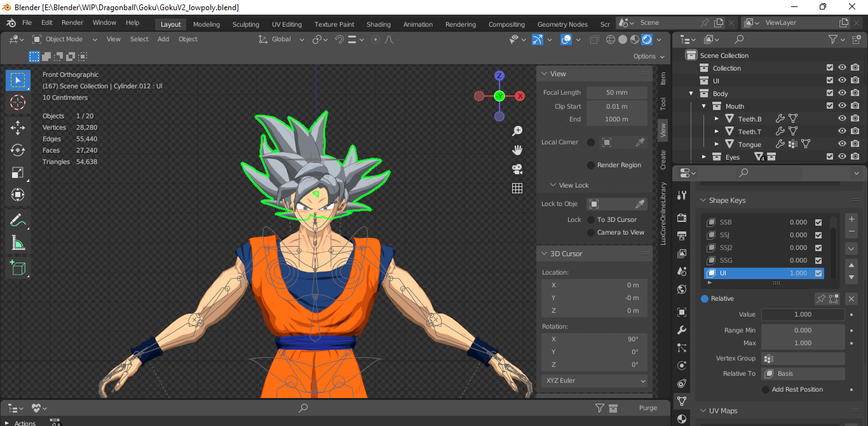
Task: Click the viewport zoom magnifier icon
Action: [x=517, y=131]
